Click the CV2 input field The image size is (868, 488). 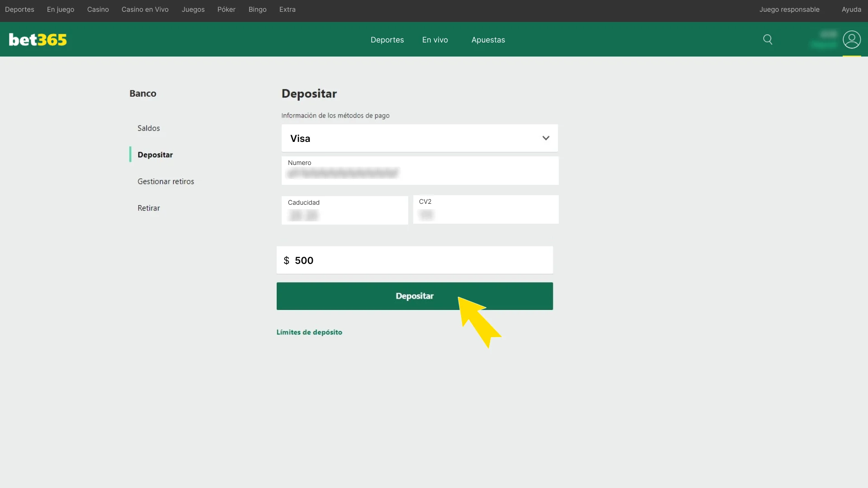[486, 210]
